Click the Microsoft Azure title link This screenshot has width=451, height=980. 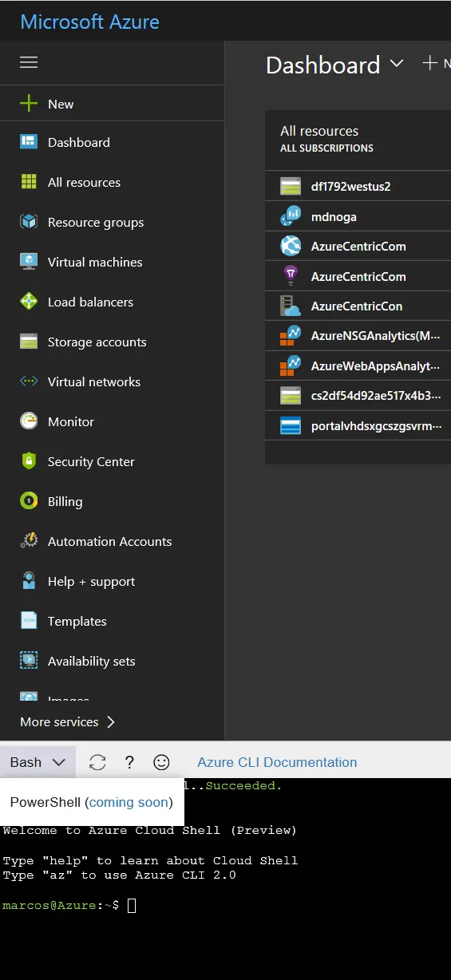pyautogui.click(x=89, y=22)
